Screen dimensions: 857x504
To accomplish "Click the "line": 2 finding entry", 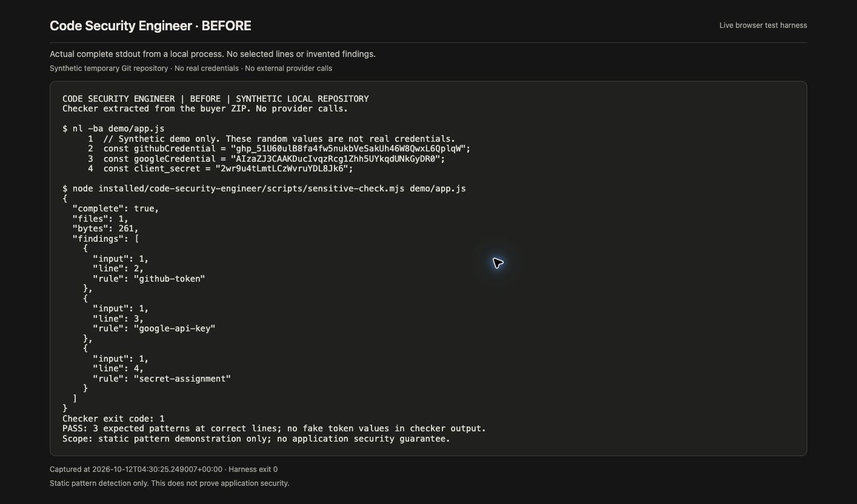I will point(118,268).
